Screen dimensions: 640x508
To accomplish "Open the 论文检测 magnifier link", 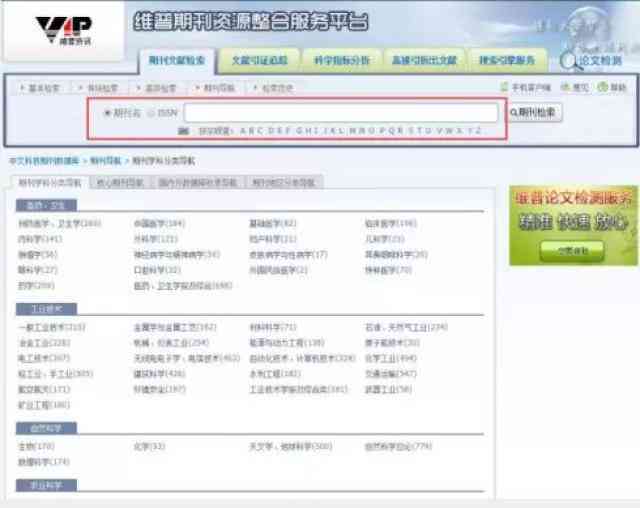I will (x=592, y=61).
